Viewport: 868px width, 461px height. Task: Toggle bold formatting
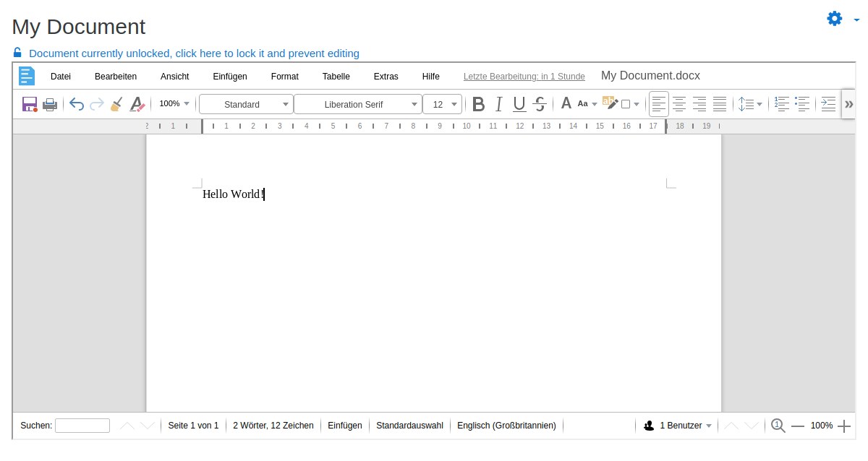pyautogui.click(x=478, y=104)
